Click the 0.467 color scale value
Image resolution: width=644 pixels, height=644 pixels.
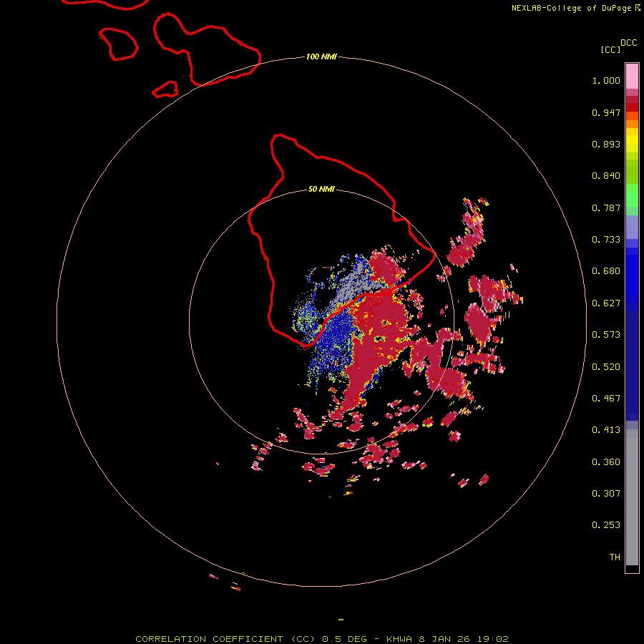point(606,399)
